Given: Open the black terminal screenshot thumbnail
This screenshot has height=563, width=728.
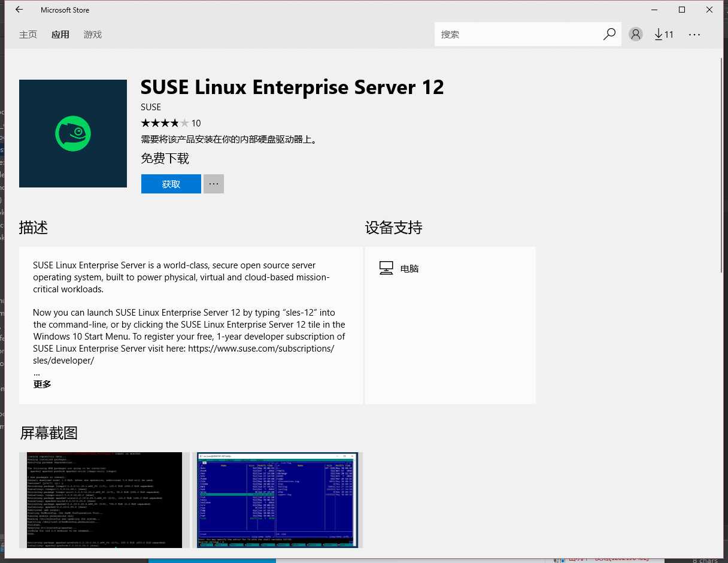Looking at the screenshot, I should tap(104, 500).
